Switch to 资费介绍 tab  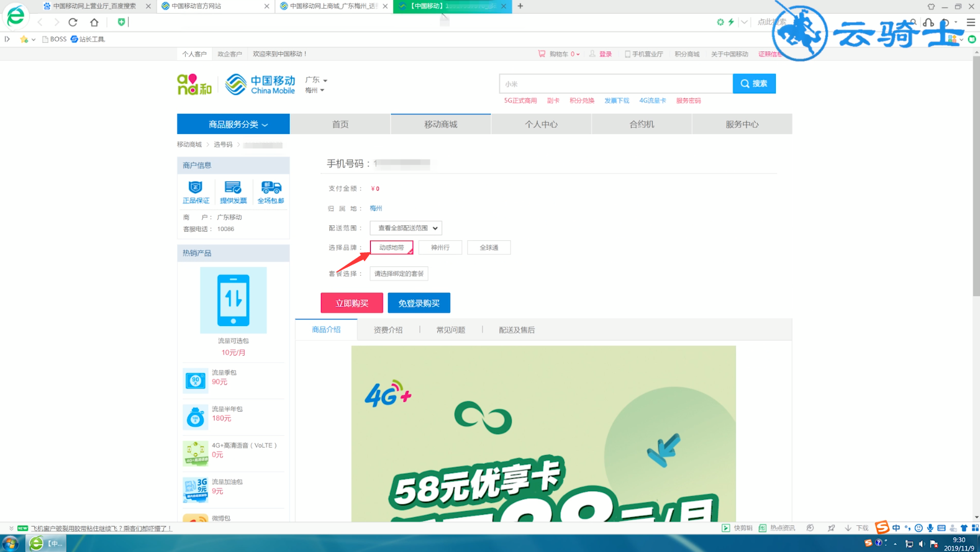[x=388, y=330]
